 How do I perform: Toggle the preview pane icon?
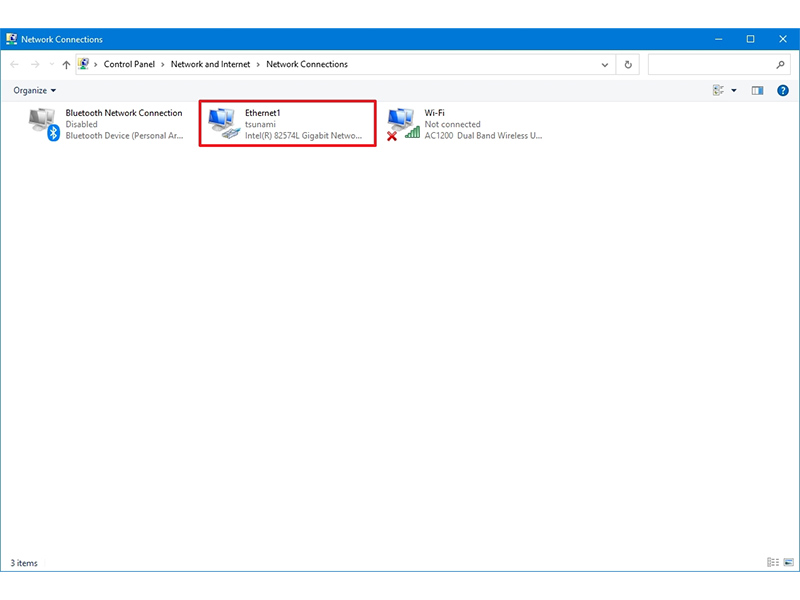pyautogui.click(x=757, y=90)
